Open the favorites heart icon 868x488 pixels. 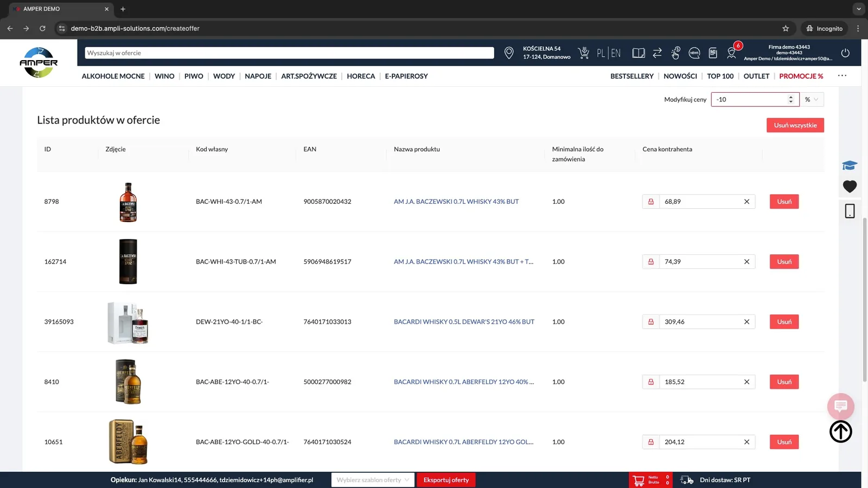850,187
